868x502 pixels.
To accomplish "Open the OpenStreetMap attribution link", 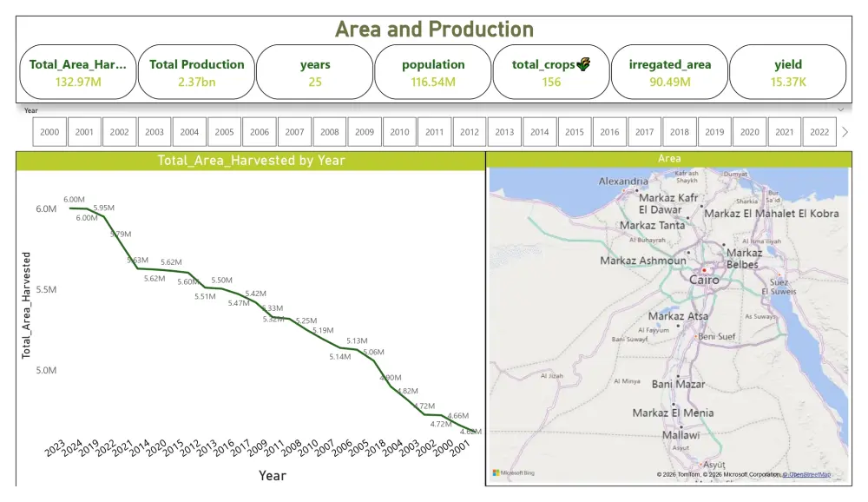I will (806, 474).
